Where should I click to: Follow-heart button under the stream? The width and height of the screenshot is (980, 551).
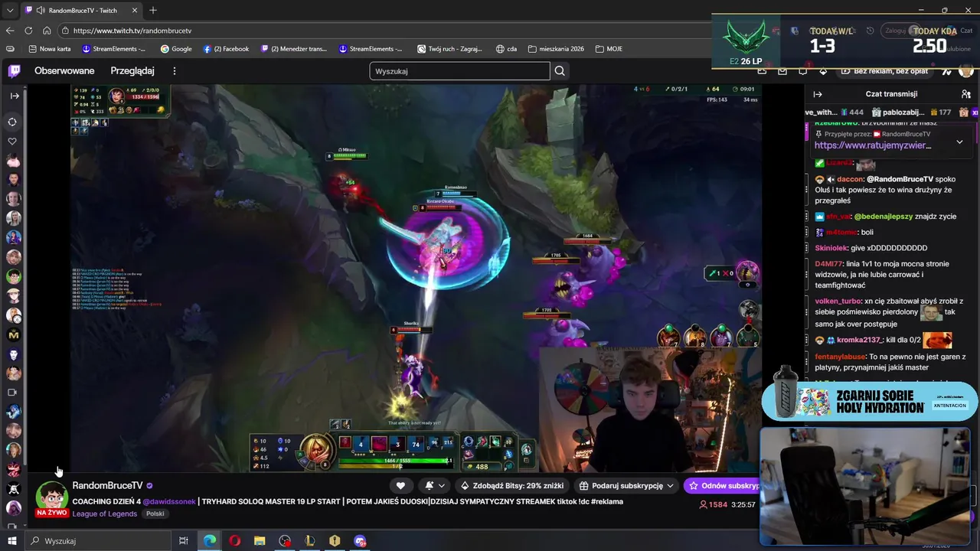400,486
